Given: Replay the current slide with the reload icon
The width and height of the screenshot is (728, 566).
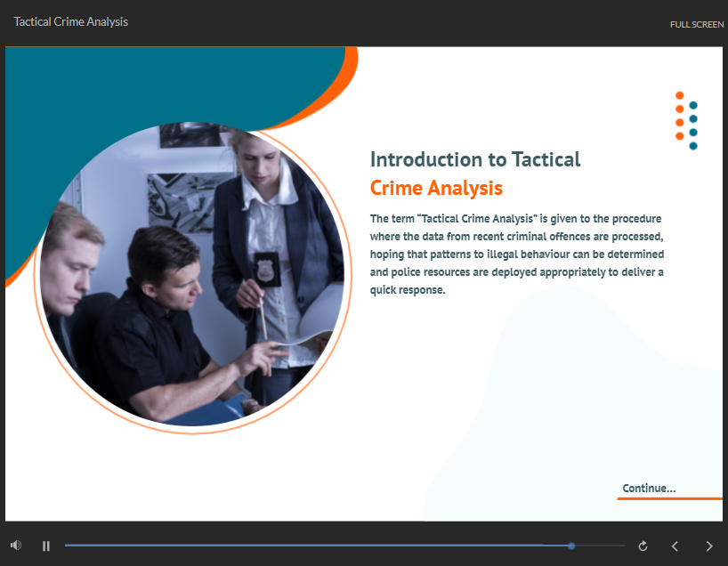Looking at the screenshot, I should pos(643,546).
